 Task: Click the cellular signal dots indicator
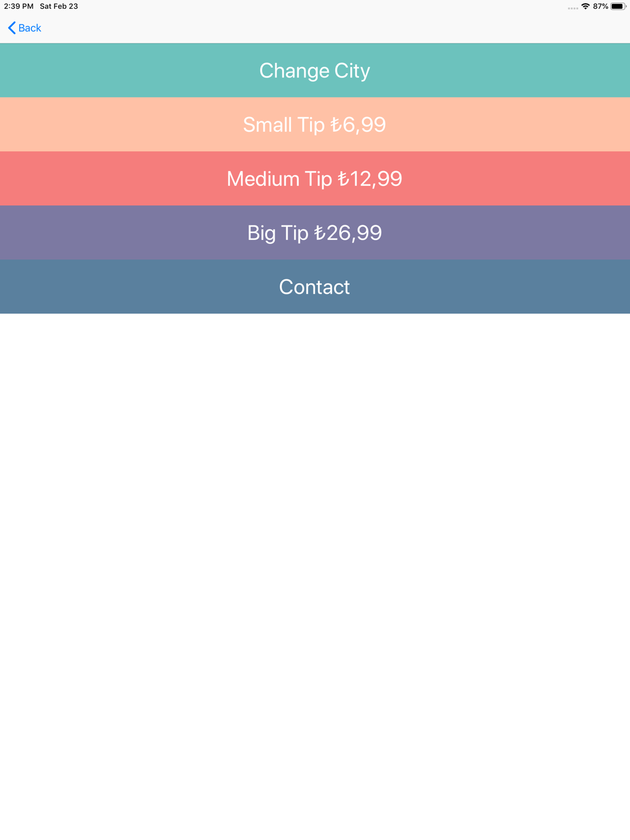(x=573, y=8)
